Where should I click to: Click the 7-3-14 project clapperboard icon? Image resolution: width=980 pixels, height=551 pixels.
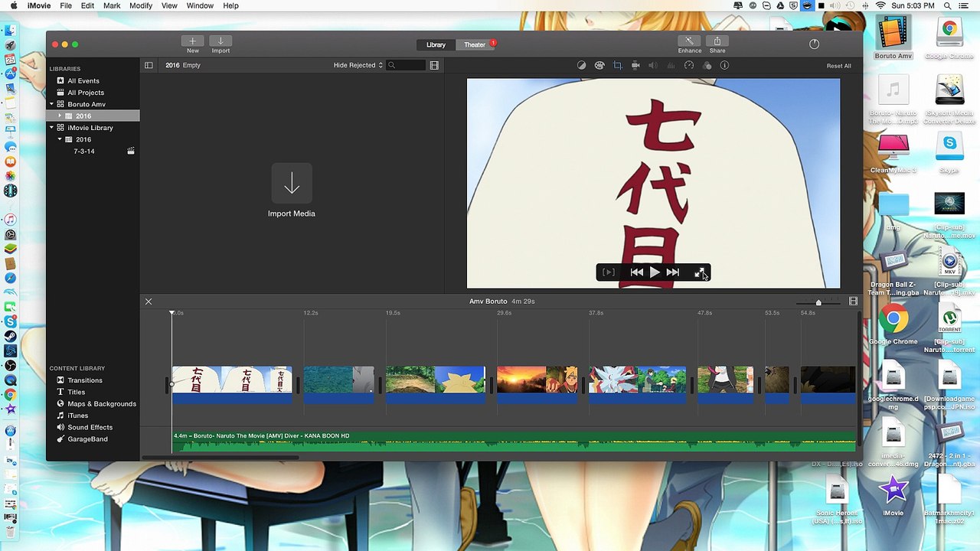pos(131,152)
